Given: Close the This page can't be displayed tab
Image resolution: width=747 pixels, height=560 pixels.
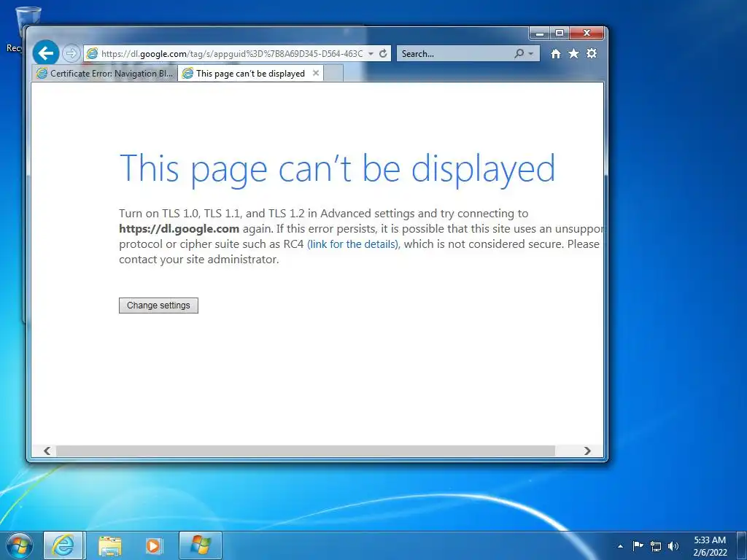Looking at the screenshot, I should tap(316, 73).
